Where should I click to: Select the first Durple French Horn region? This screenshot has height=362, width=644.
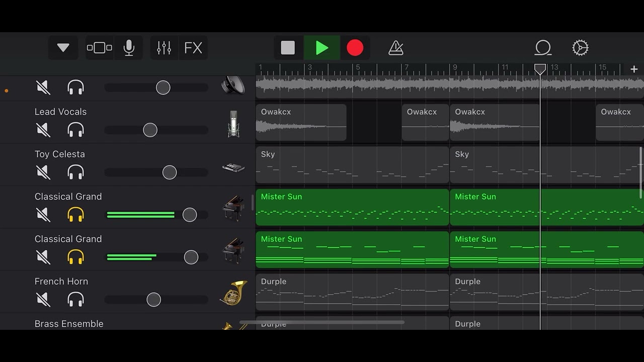tap(352, 292)
